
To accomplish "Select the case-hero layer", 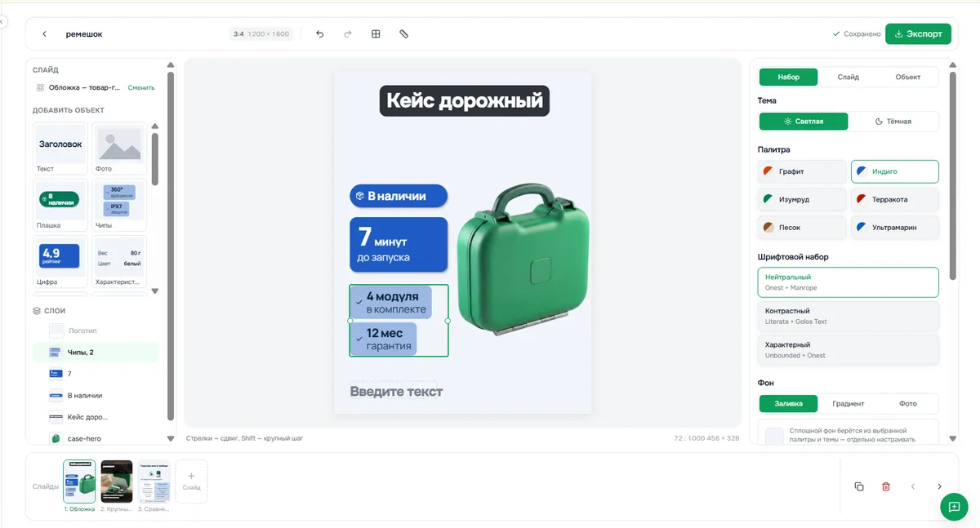I will tap(95, 438).
